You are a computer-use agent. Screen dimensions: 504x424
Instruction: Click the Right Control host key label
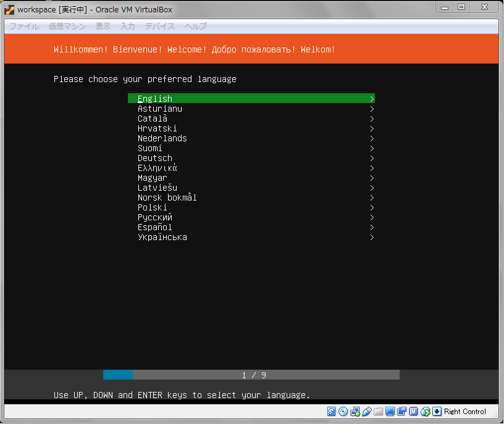pos(465,412)
